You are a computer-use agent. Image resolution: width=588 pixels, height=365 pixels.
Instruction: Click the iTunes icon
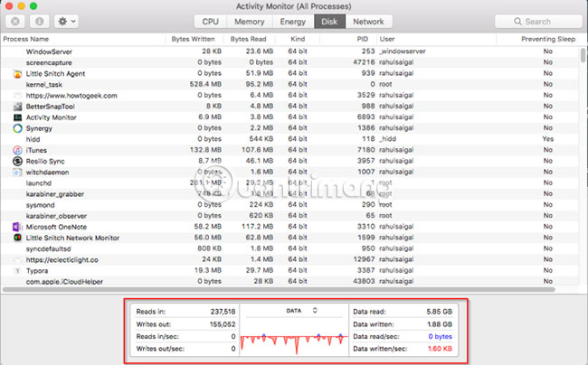coord(17,150)
